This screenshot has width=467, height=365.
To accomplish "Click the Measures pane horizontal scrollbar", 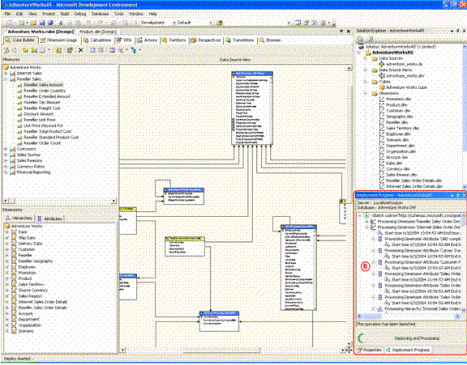I will pos(60,201).
